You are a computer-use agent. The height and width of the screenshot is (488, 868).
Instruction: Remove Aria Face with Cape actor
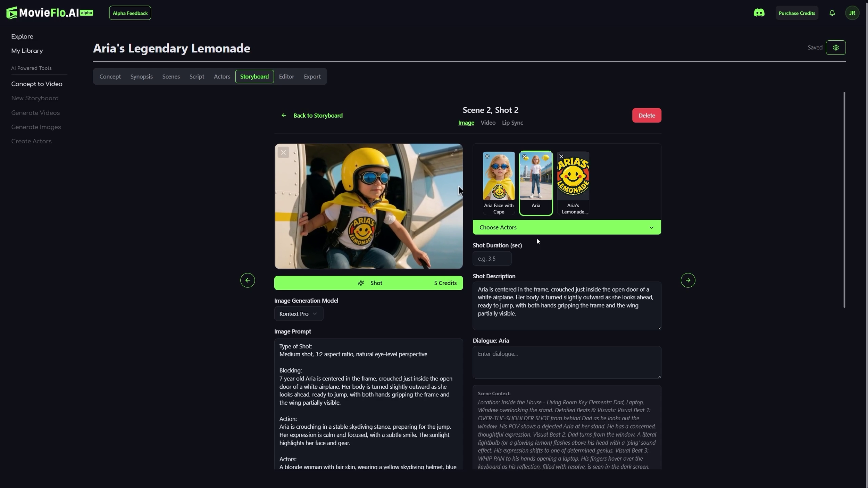point(487,157)
